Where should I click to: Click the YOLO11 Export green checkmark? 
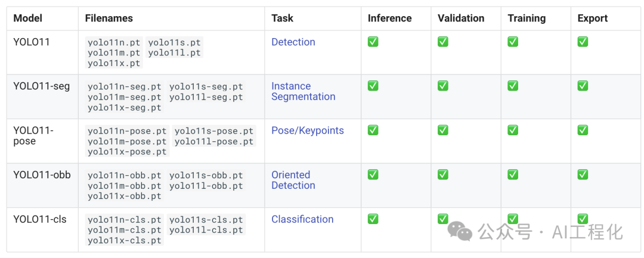point(583,42)
